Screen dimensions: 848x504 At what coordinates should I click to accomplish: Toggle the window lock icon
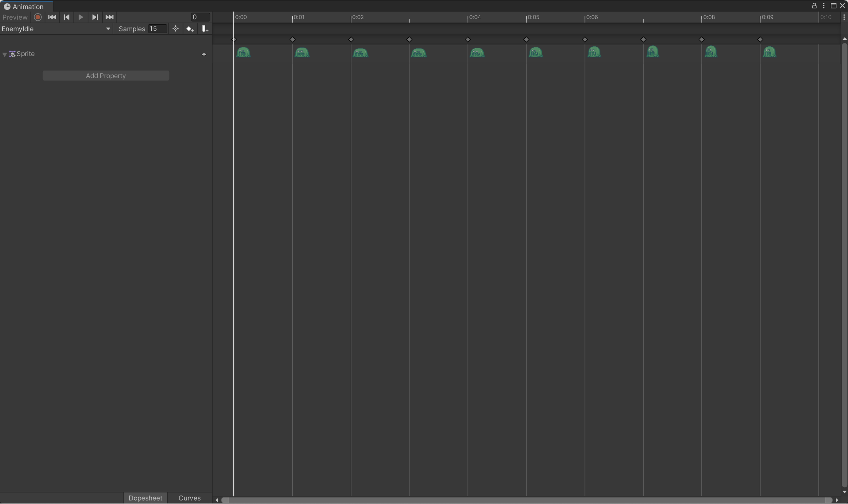pos(814,6)
